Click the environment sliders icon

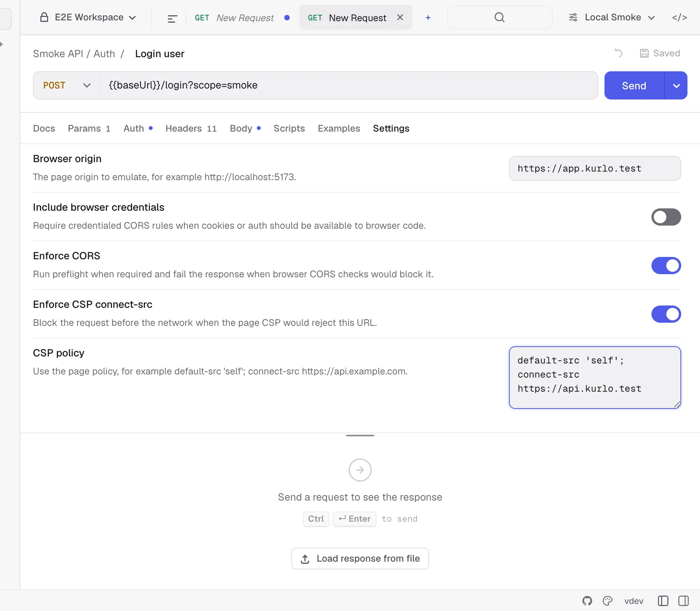coord(573,17)
